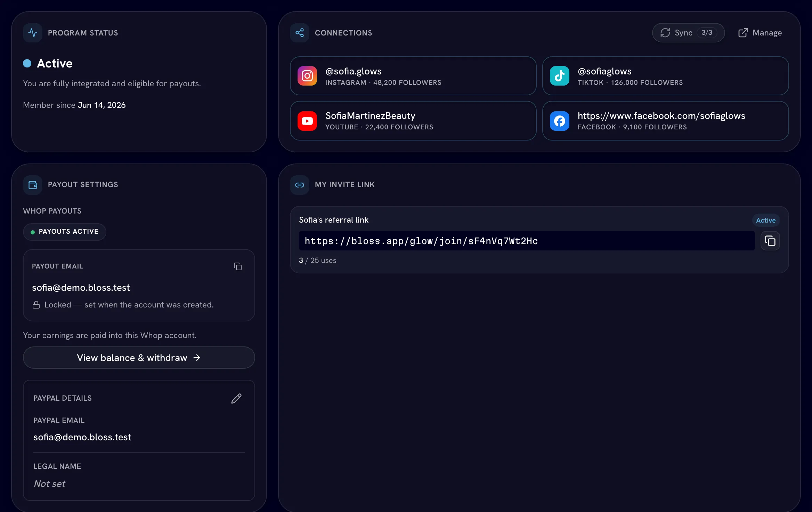Edit PayPal details with pencil icon
The image size is (812, 512).
(x=236, y=398)
